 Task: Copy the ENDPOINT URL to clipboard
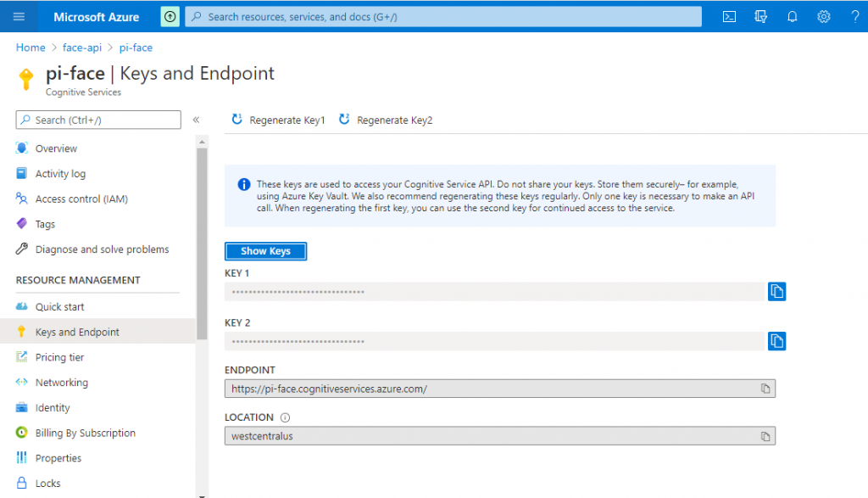(x=767, y=388)
